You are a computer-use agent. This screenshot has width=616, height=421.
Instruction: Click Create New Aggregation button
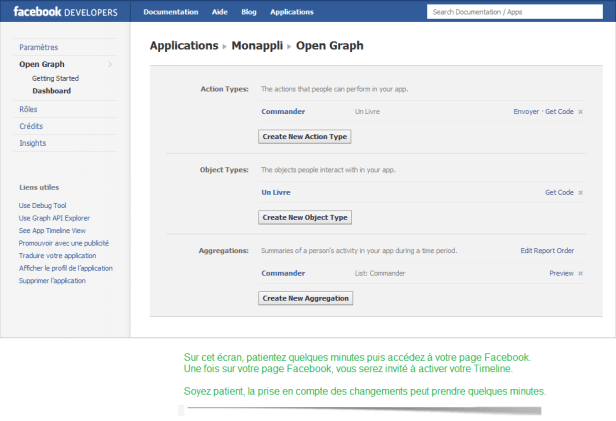click(x=305, y=298)
